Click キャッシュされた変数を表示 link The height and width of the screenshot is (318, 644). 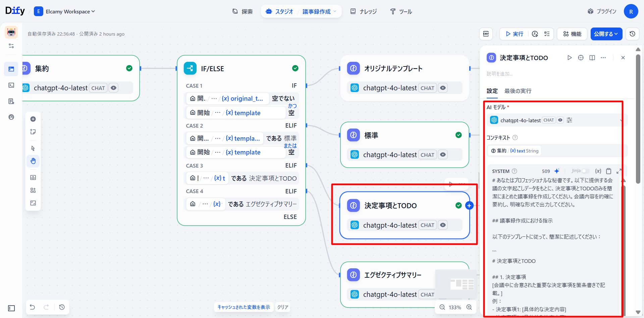[244, 307]
